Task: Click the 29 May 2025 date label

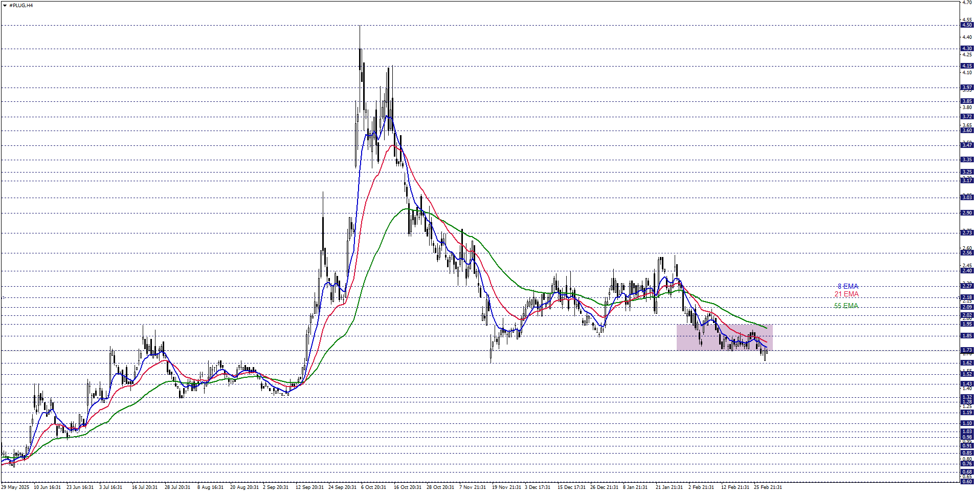Action: coord(15,487)
